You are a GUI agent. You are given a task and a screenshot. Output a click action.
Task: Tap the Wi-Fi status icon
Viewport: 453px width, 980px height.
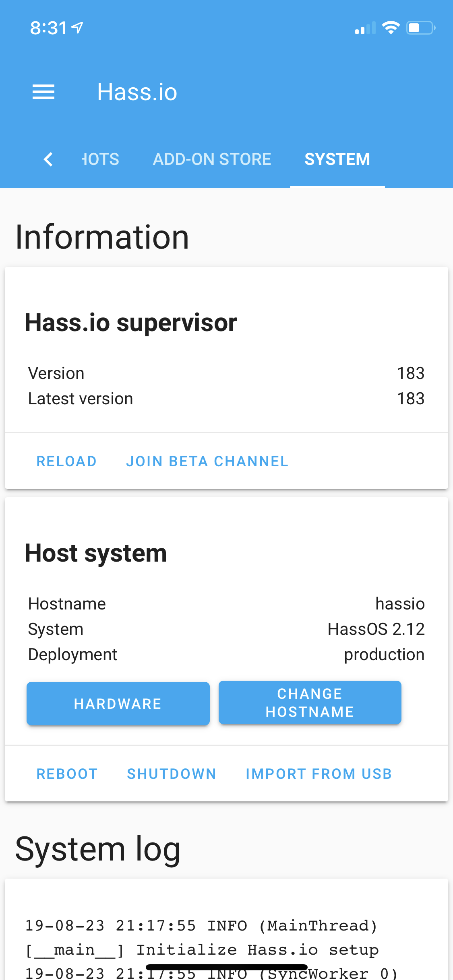[x=391, y=28]
